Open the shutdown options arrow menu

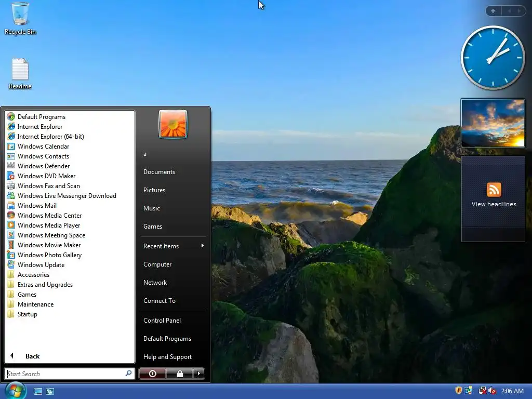coord(199,374)
